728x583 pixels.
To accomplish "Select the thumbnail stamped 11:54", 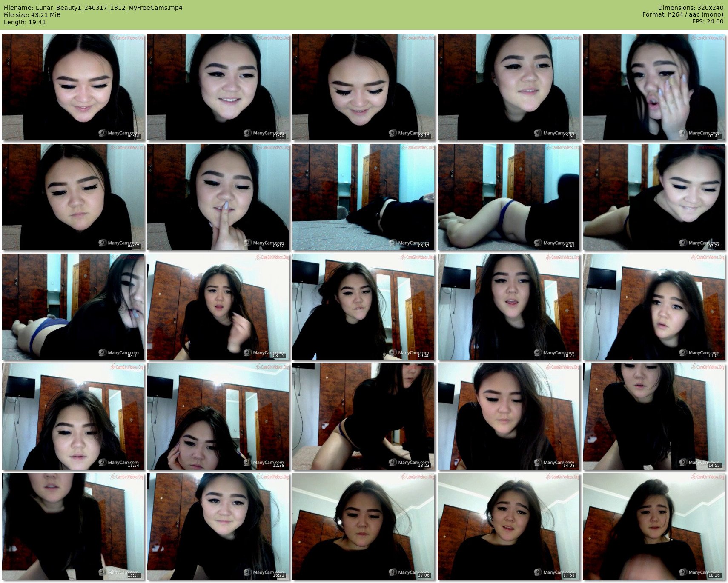I will click(73, 417).
